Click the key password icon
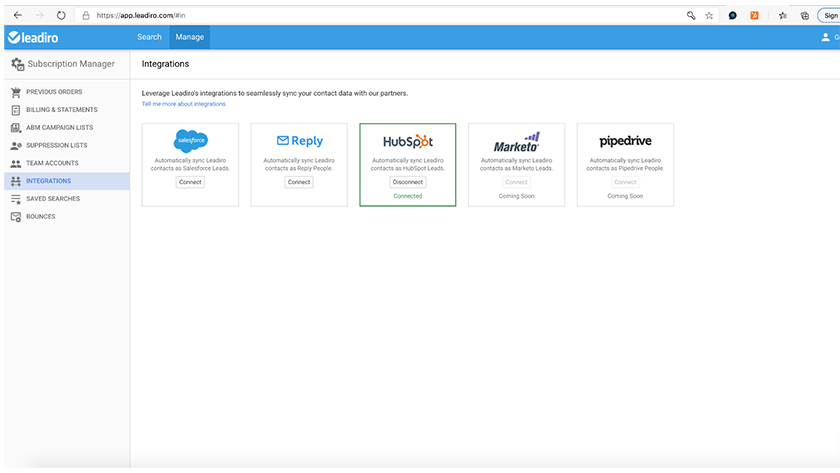 click(691, 16)
